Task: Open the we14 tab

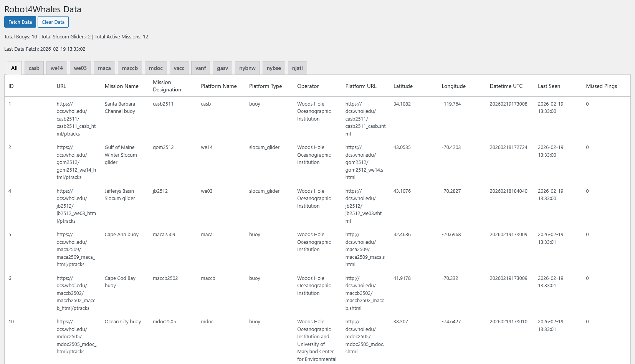Action: tap(56, 68)
